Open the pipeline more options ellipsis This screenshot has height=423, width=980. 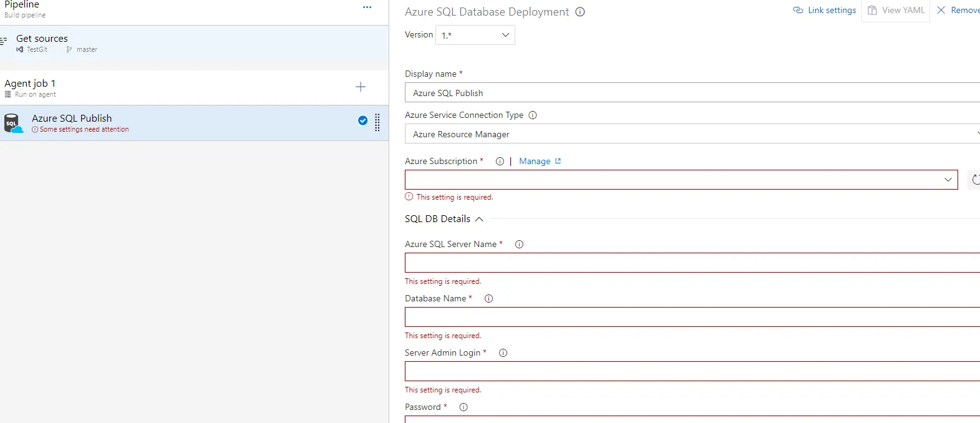coord(367,7)
